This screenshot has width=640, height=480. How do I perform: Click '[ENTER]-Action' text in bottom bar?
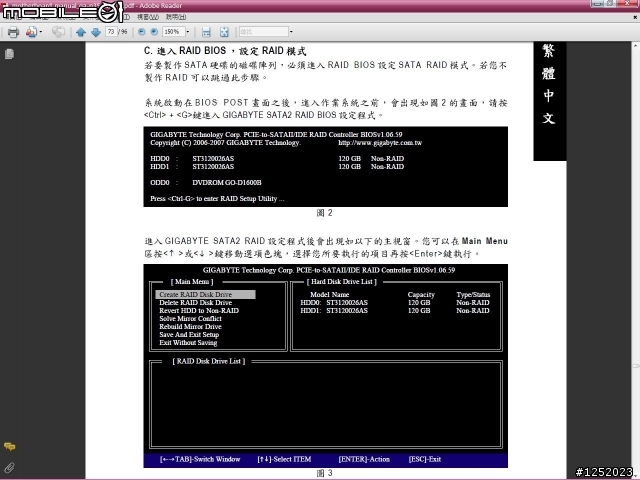pos(364,459)
